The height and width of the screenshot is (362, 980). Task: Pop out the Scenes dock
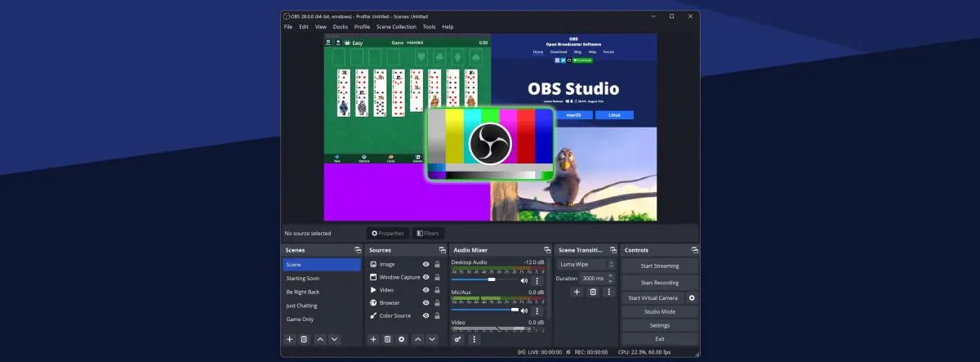coord(357,250)
